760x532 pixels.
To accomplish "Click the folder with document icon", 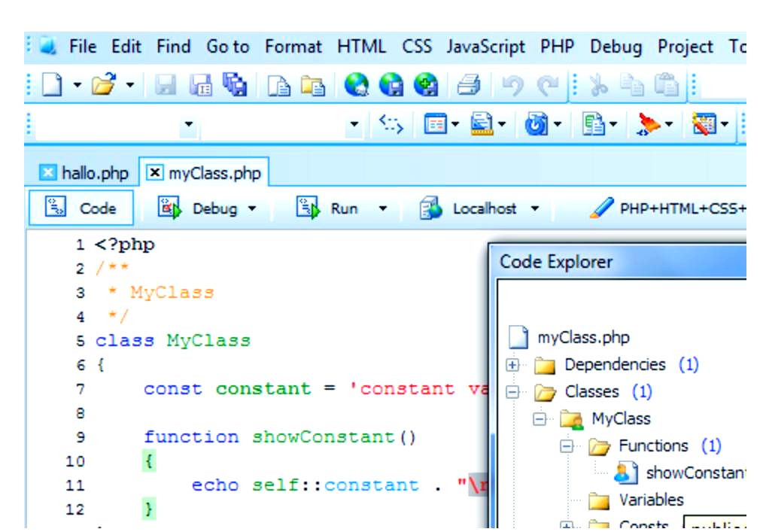I will point(312,85).
